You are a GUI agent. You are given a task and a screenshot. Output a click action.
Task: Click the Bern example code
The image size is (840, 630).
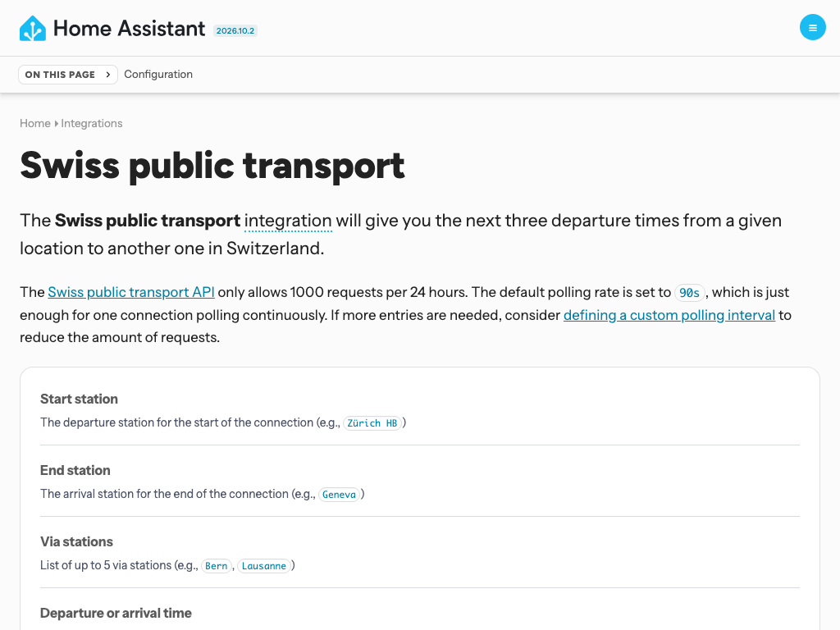click(217, 566)
